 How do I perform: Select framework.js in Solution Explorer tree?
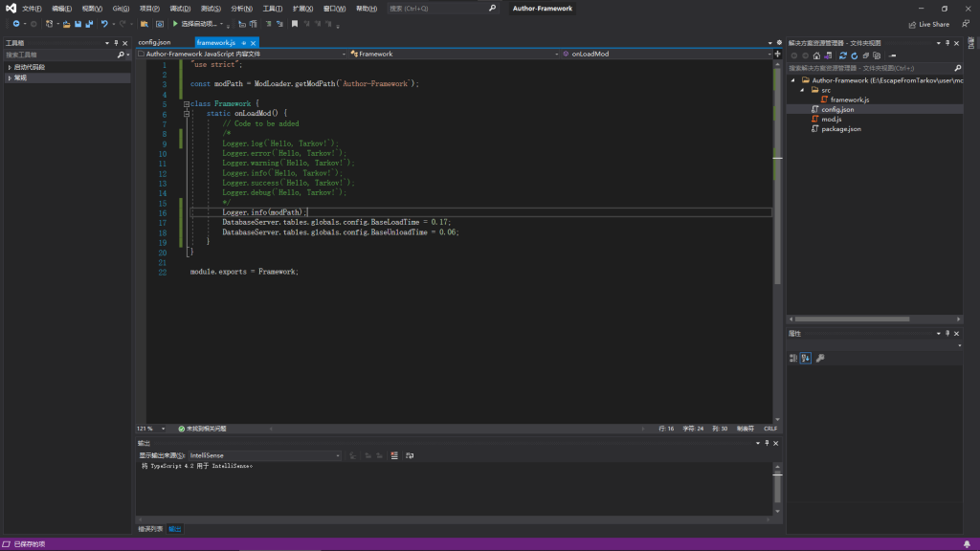(x=850, y=99)
